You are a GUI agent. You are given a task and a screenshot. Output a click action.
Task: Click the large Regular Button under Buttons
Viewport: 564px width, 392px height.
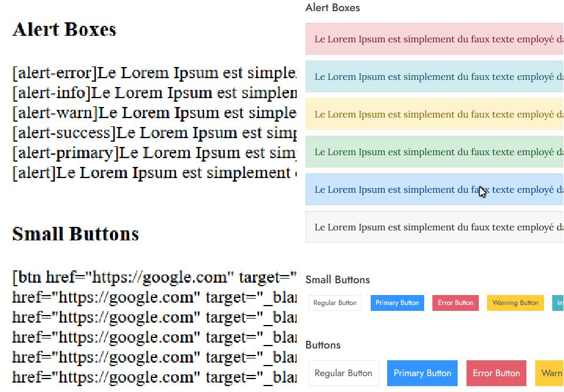[x=344, y=373]
